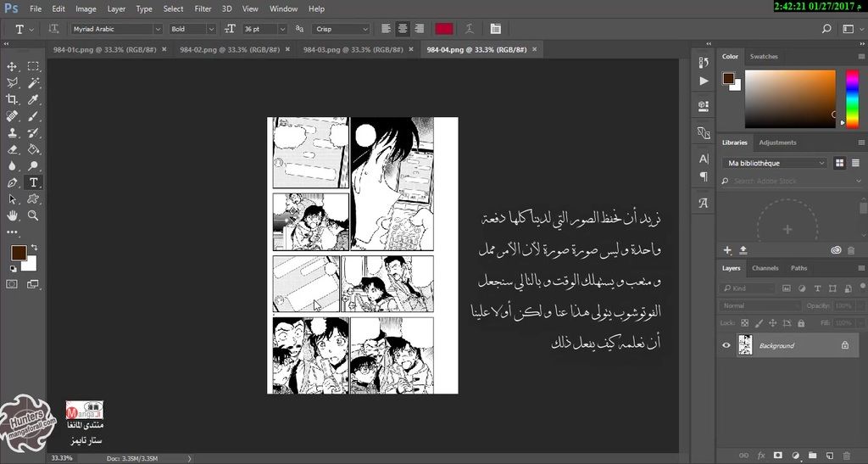Open the Glyphs panel icon
This screenshot has width=868, height=464.
(x=704, y=203)
